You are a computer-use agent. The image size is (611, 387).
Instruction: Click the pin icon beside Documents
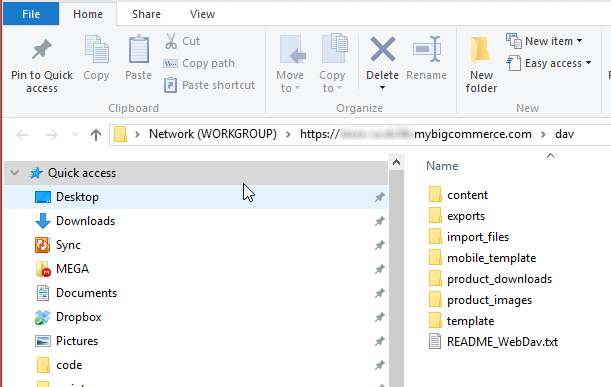[380, 293]
